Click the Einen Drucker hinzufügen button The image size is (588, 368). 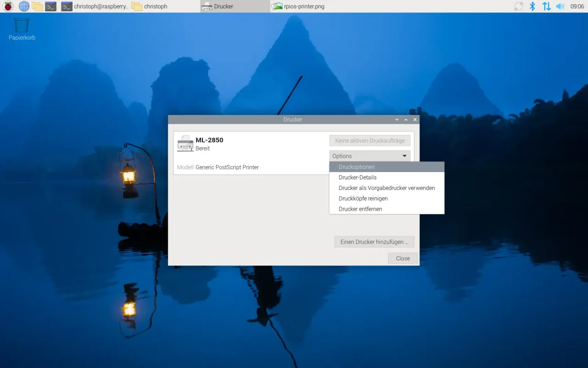point(374,242)
